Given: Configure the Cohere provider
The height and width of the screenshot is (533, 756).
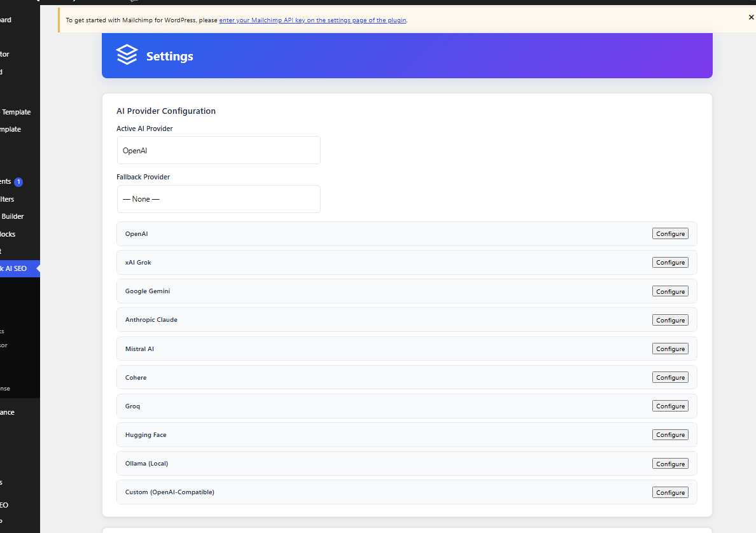Looking at the screenshot, I should pyautogui.click(x=670, y=377).
